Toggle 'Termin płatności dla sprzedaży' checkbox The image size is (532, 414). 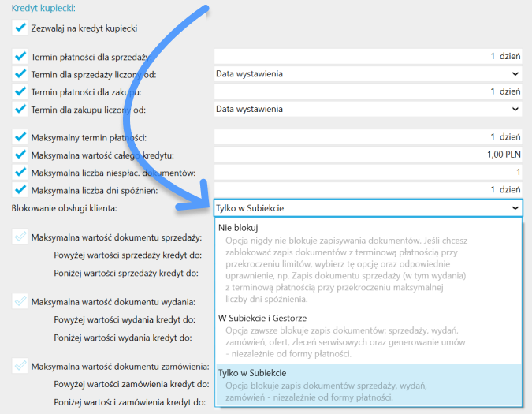click(x=20, y=57)
